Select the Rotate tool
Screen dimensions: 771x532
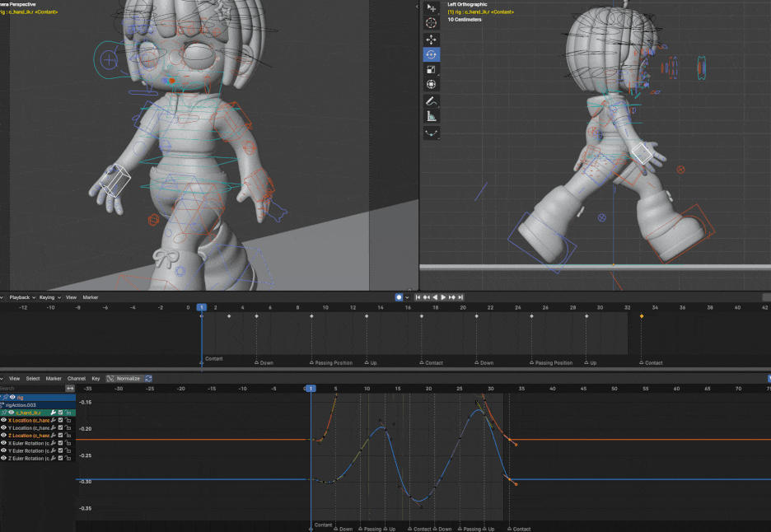click(432, 54)
